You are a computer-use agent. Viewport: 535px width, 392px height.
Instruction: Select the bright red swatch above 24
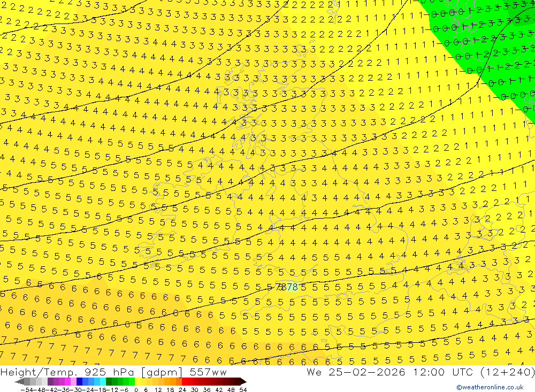coord(185,381)
